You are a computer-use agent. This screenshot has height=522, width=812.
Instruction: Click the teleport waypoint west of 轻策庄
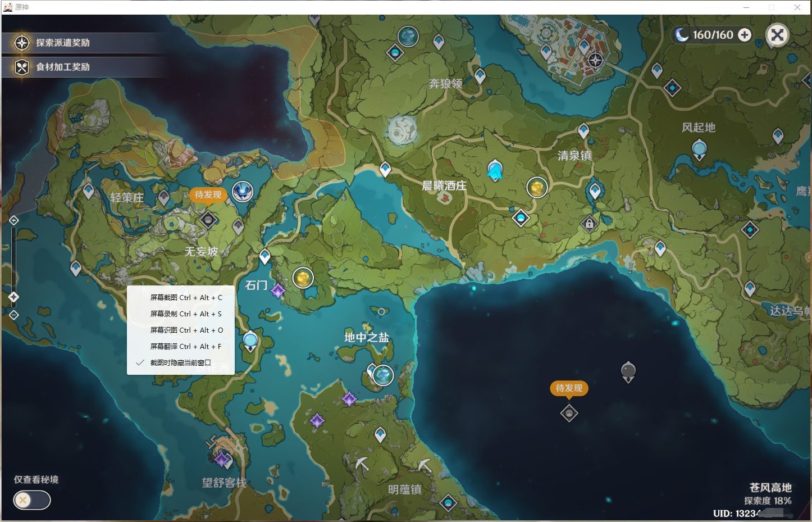(x=88, y=191)
